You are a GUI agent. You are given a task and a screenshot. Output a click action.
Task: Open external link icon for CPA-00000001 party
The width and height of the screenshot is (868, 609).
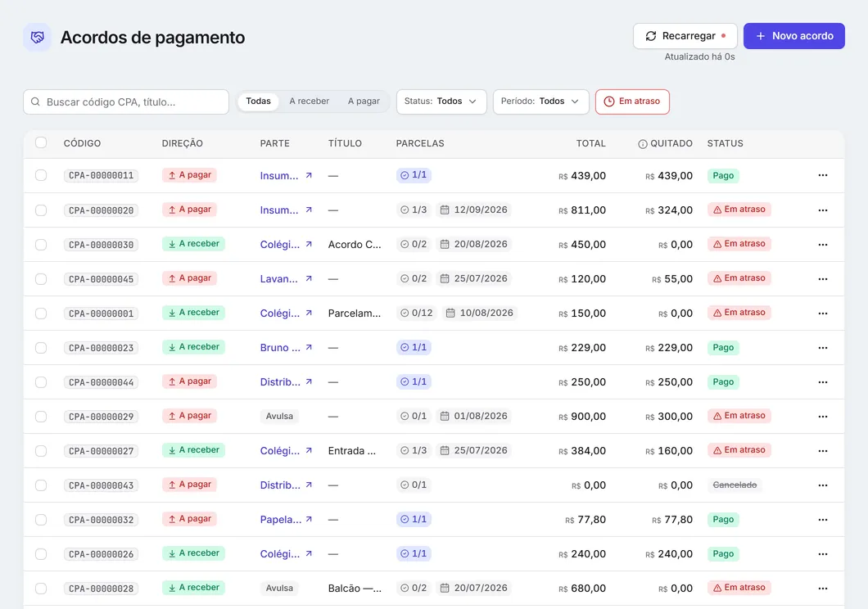coord(309,313)
